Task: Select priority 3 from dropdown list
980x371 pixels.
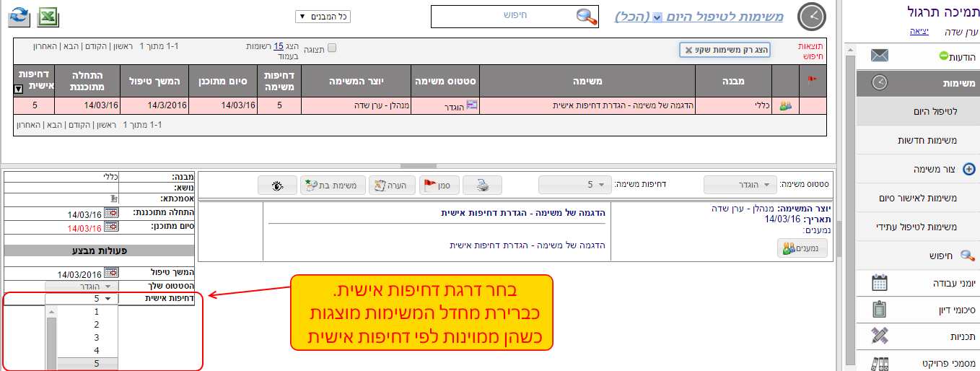Action: 96,338
